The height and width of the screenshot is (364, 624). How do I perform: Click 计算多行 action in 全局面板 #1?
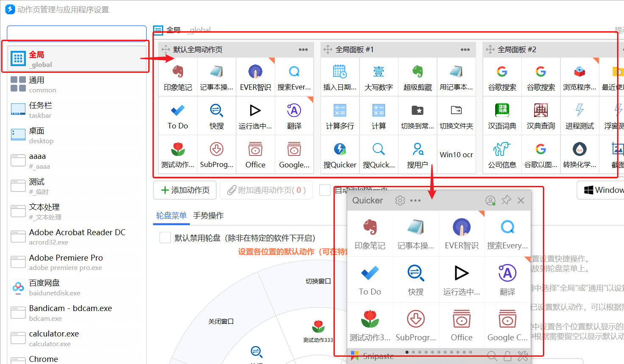(x=340, y=116)
